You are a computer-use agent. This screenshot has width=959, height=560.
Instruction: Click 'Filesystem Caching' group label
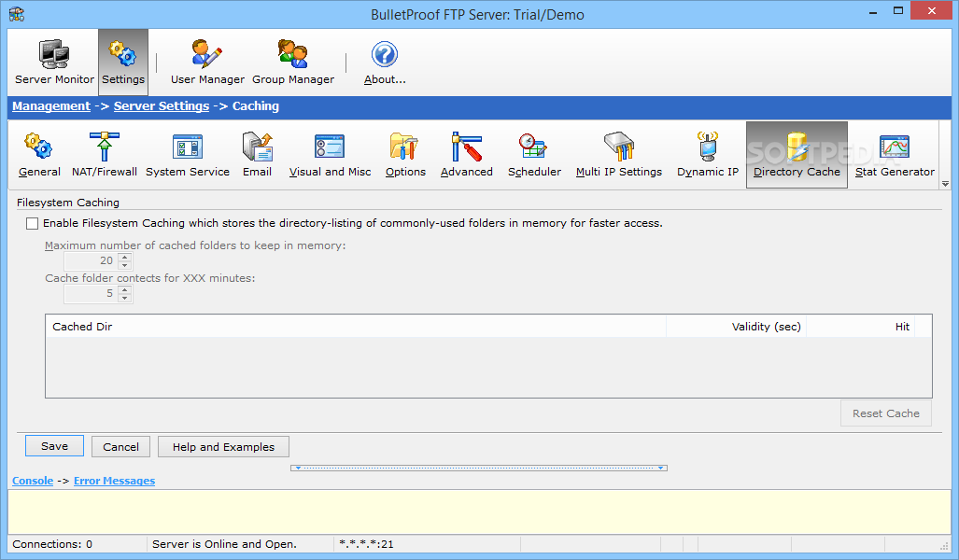68,203
